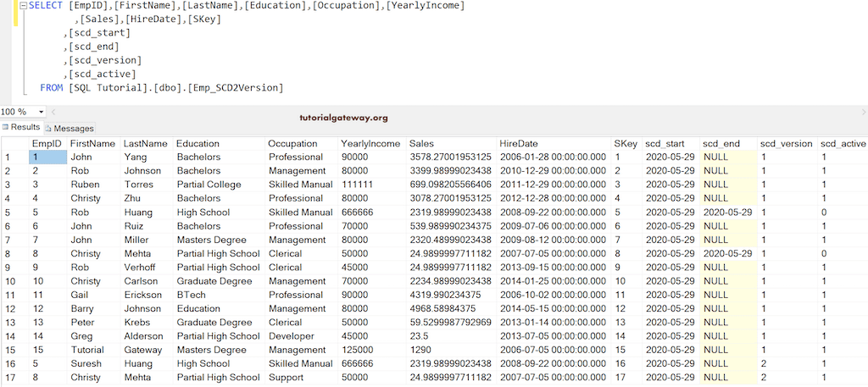Image resolution: width=868 pixels, height=387 pixels.
Task: Click HireDate cell '2006-01-28 00:00:00.000'
Action: tap(554, 157)
